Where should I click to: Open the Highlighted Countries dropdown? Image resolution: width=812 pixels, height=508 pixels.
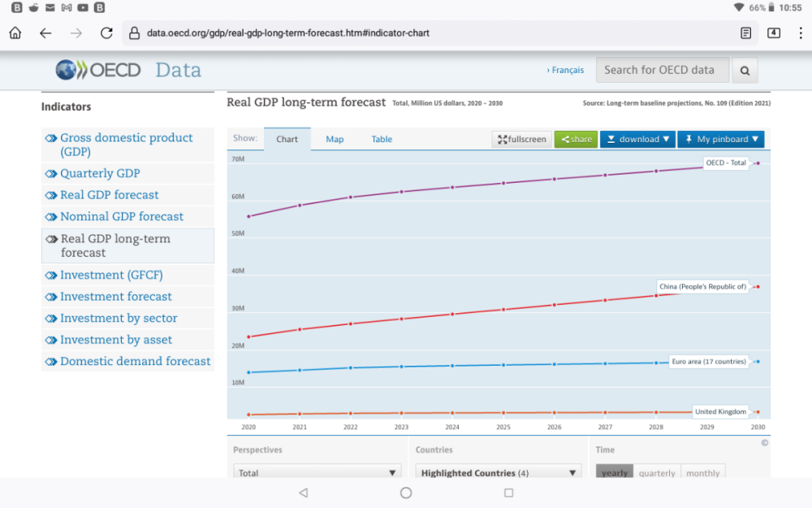tap(499, 473)
